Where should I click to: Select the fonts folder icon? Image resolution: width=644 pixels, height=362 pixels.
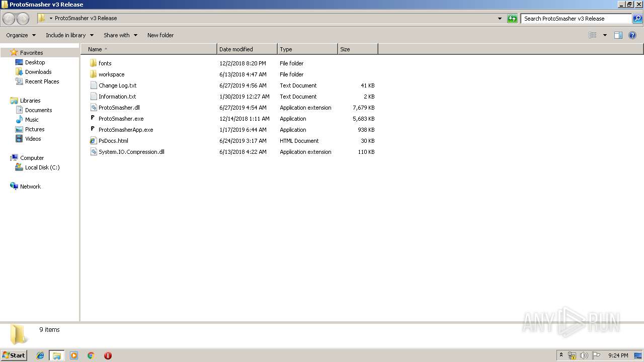click(x=93, y=63)
